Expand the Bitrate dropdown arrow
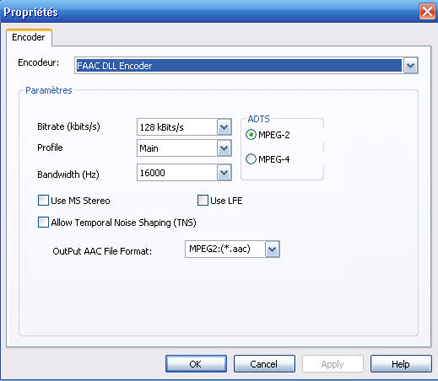Image resolution: width=438 pixels, height=381 pixels. tap(224, 127)
